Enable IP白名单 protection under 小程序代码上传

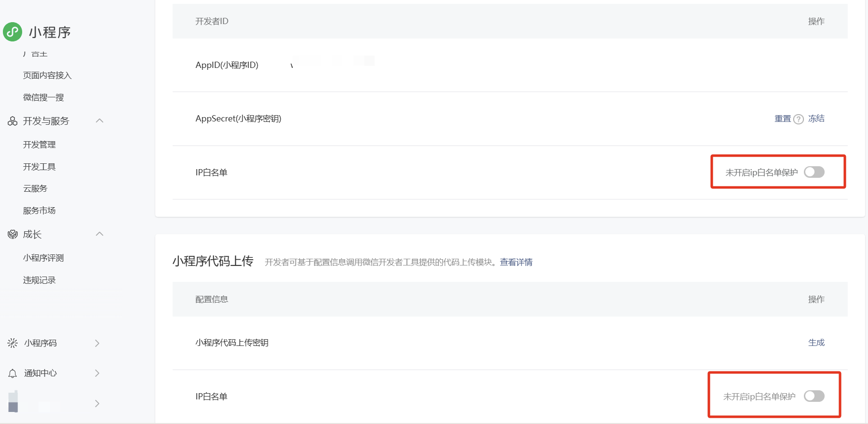pos(814,396)
